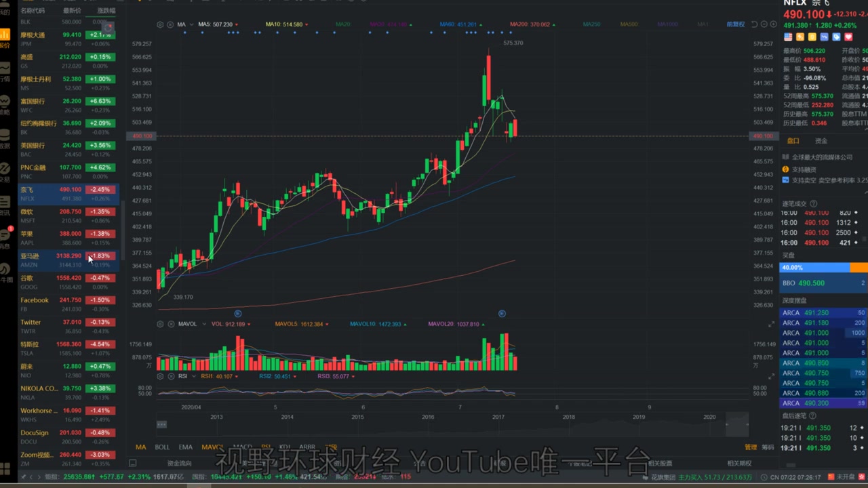Select 微软 MSFT in watchlist
Screen dimensions: 868x488
[68, 216]
